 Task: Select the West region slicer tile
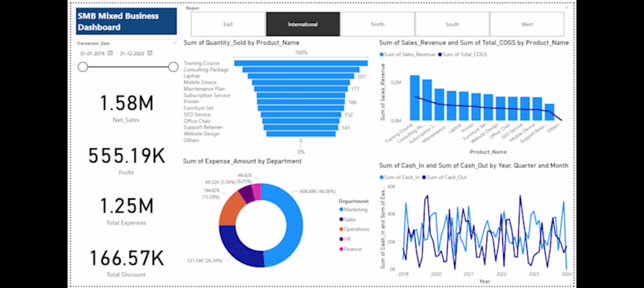point(527,24)
